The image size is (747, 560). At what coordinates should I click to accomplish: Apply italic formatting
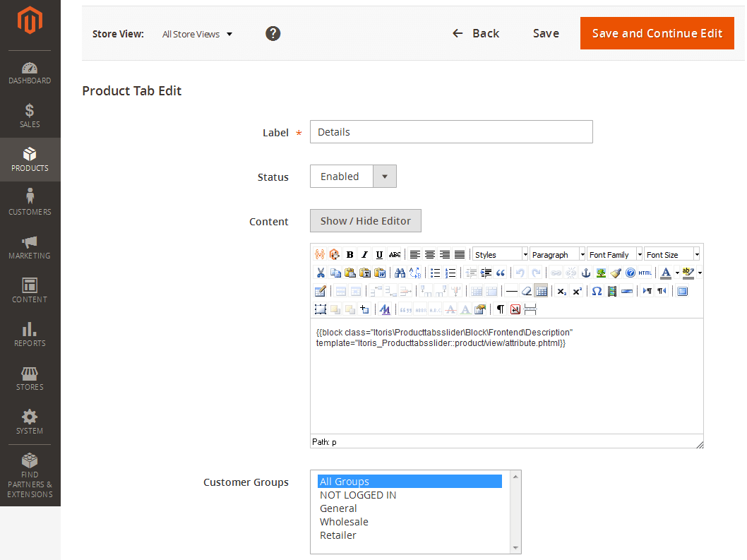coord(364,254)
